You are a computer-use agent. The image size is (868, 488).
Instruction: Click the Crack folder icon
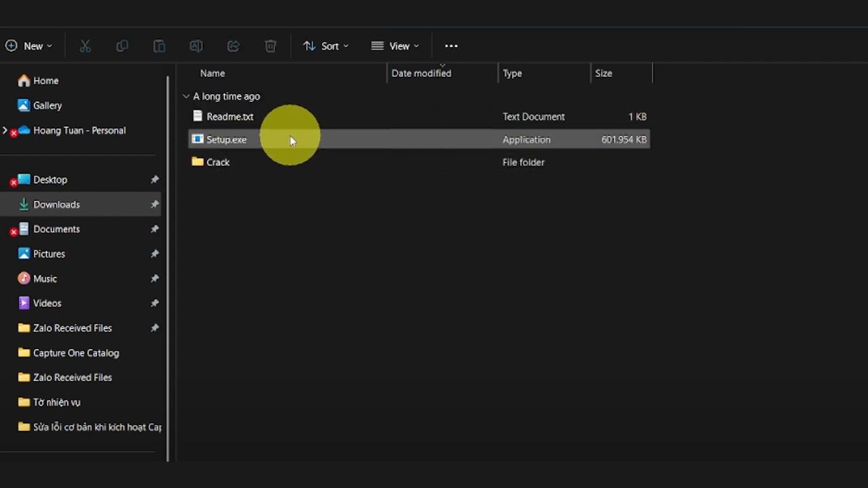coord(197,162)
